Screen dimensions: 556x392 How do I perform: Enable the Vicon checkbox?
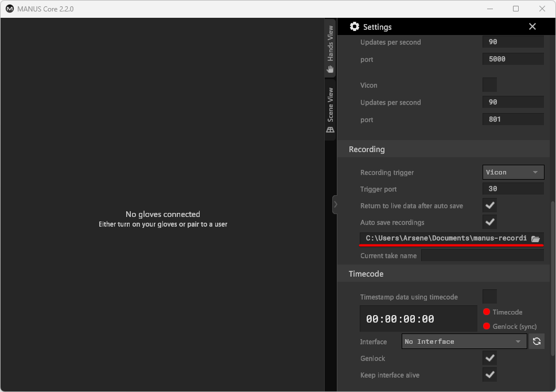point(489,85)
